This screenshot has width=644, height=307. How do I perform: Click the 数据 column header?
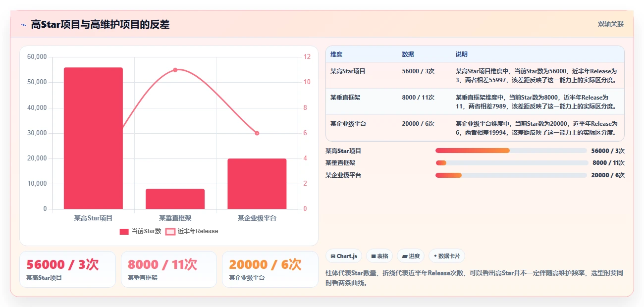[408, 54]
